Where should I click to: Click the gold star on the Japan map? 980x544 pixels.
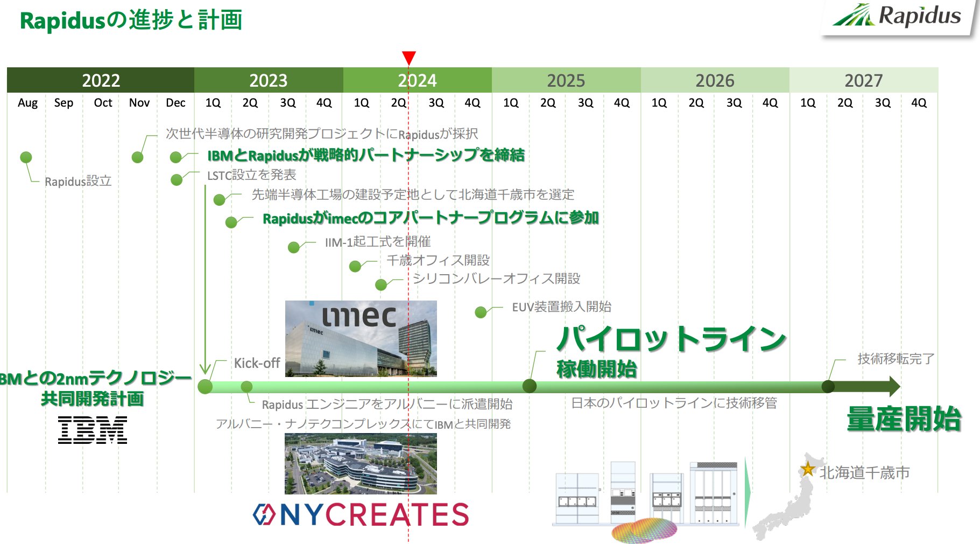tap(808, 469)
